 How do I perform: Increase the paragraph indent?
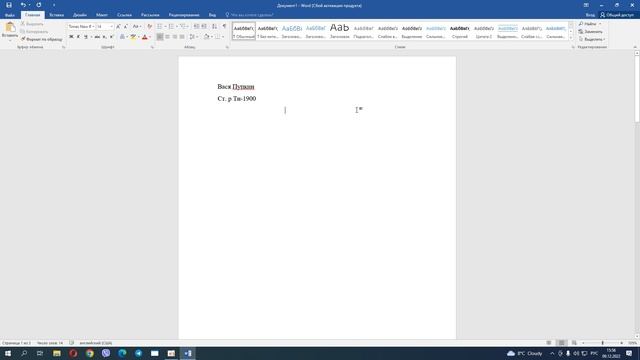click(204, 27)
